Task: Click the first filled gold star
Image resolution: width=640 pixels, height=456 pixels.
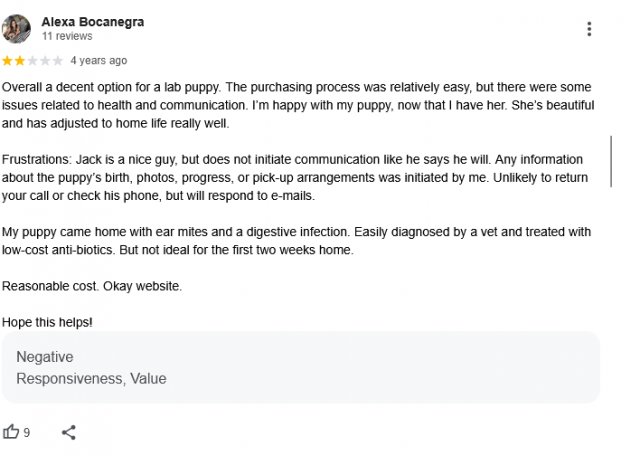Action: pos(7,61)
